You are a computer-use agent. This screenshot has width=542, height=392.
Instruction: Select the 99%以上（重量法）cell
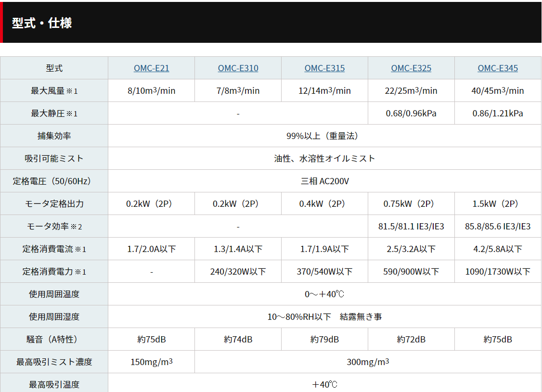pyautogui.click(x=324, y=136)
